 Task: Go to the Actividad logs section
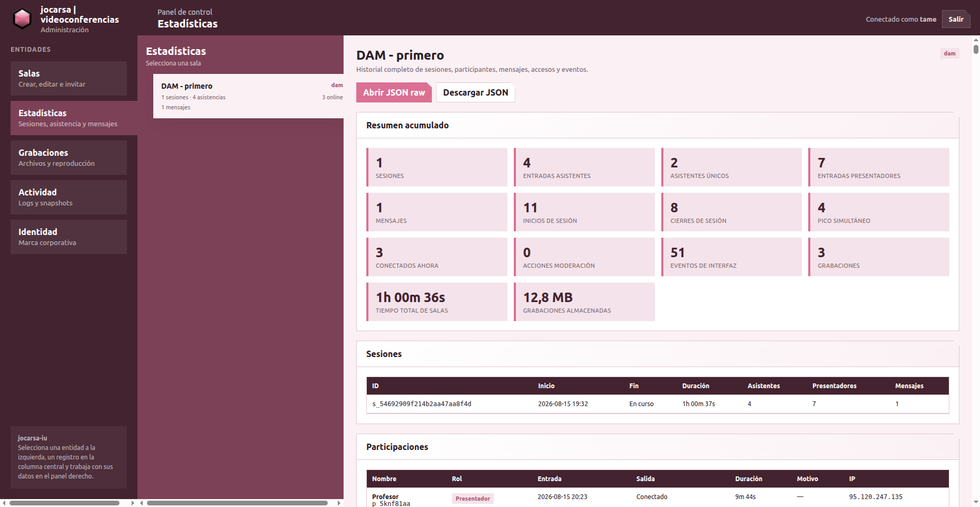(69, 197)
